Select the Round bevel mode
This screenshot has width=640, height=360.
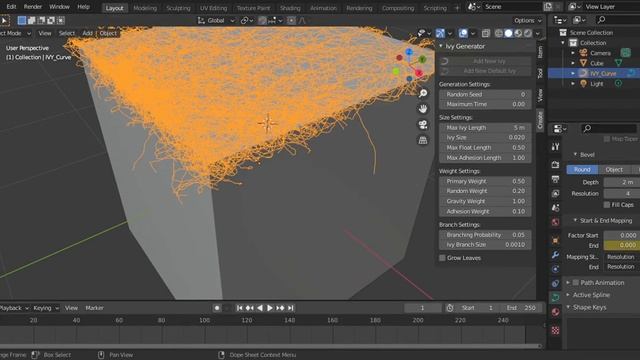pyautogui.click(x=582, y=169)
